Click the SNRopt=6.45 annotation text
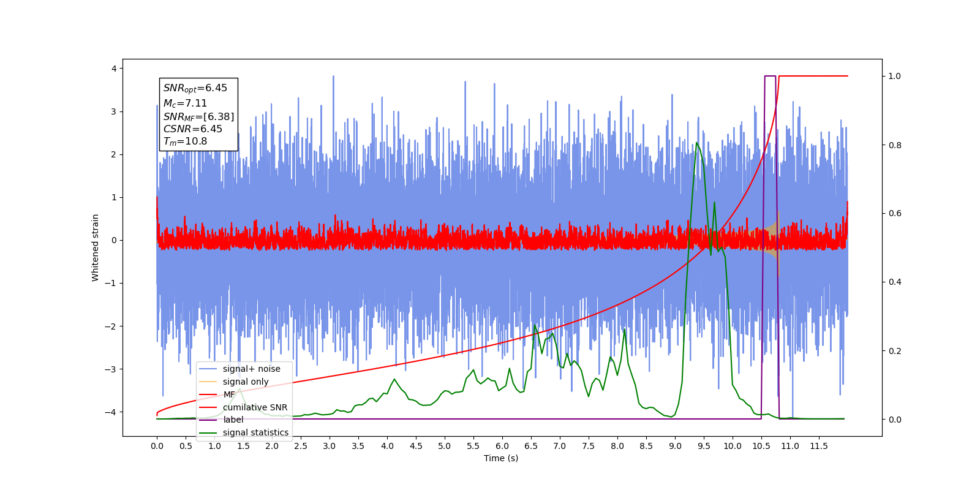The height and width of the screenshot is (490, 980). pyautogui.click(x=195, y=88)
